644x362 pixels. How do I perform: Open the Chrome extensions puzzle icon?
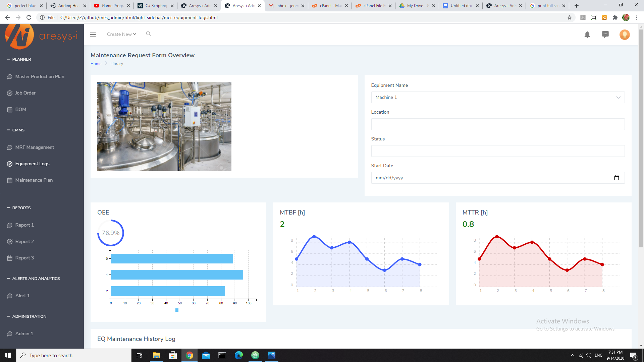point(615,17)
